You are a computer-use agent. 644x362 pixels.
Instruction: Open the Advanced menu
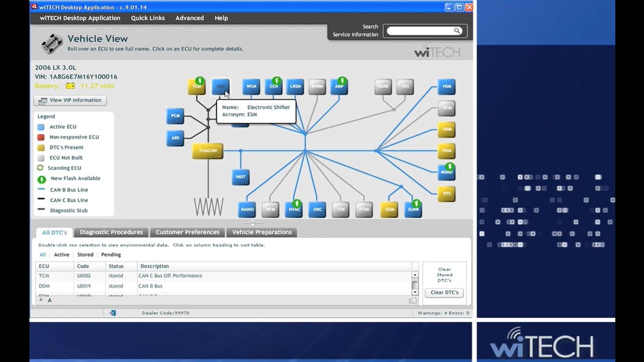pyautogui.click(x=190, y=18)
